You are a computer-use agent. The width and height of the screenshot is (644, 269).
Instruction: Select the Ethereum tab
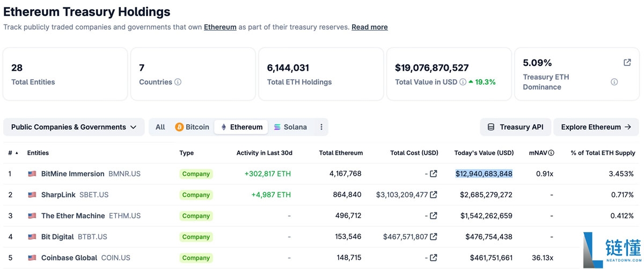tap(241, 127)
